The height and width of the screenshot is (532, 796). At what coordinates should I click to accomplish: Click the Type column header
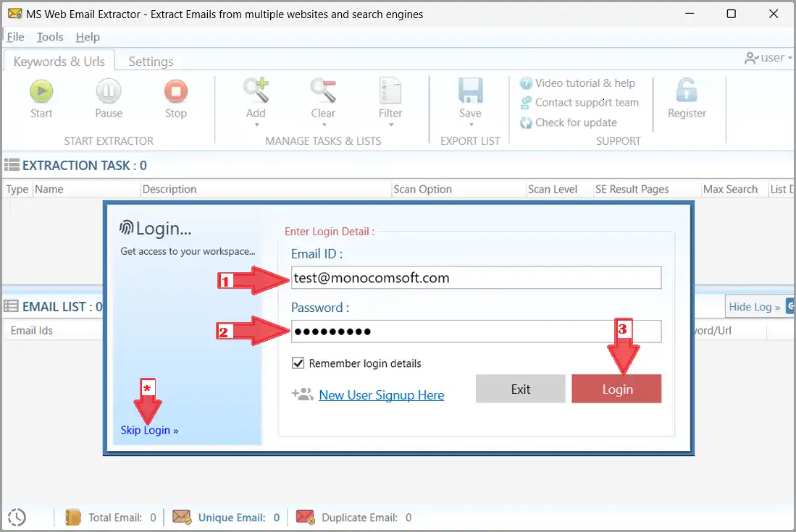click(x=17, y=189)
